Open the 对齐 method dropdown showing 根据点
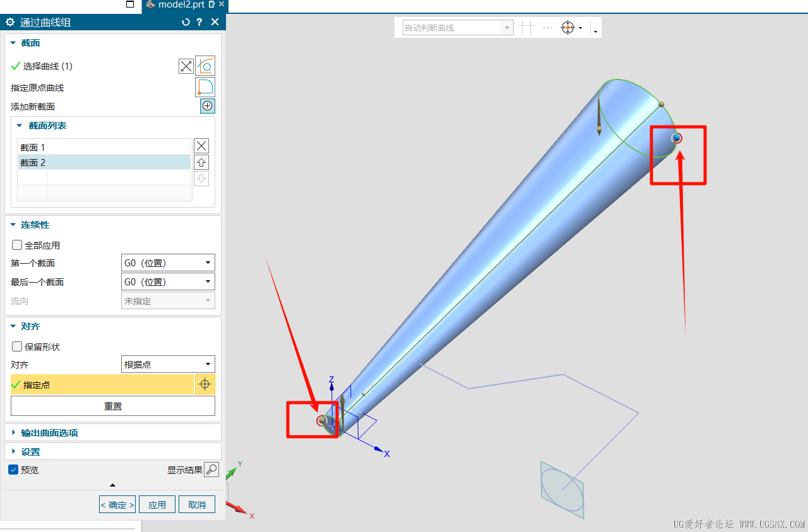Image resolution: width=808 pixels, height=532 pixels. click(x=168, y=364)
